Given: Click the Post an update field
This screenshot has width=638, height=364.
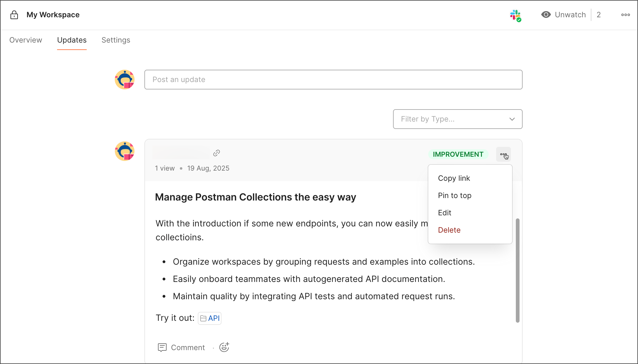Looking at the screenshot, I should pos(333,80).
